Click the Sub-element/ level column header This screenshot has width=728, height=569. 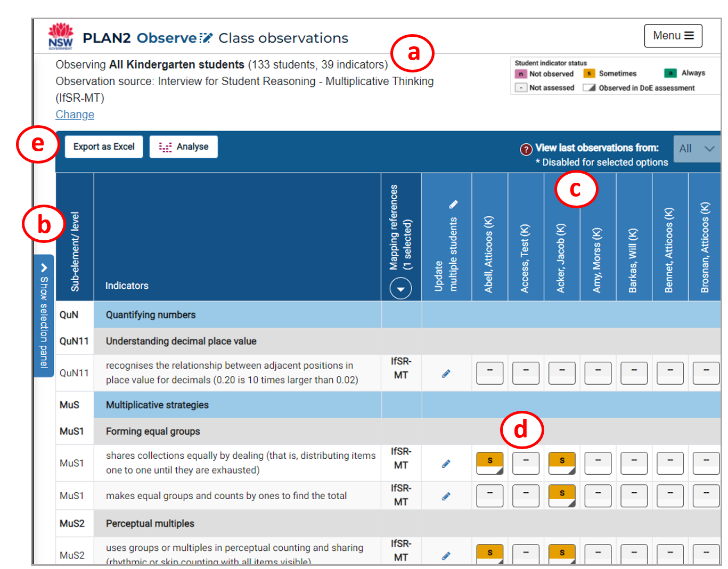click(x=75, y=237)
